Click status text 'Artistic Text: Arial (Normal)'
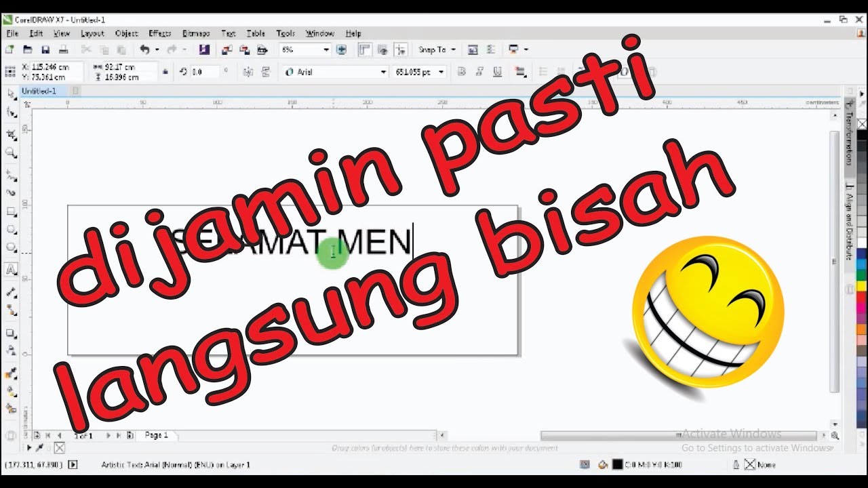This screenshot has width=868, height=488. coord(148,465)
